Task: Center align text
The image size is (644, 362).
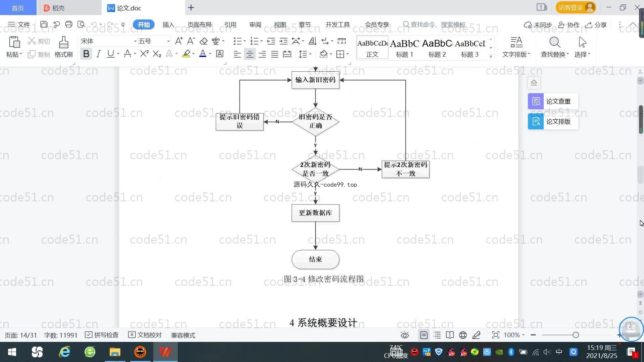Action: tap(250, 54)
